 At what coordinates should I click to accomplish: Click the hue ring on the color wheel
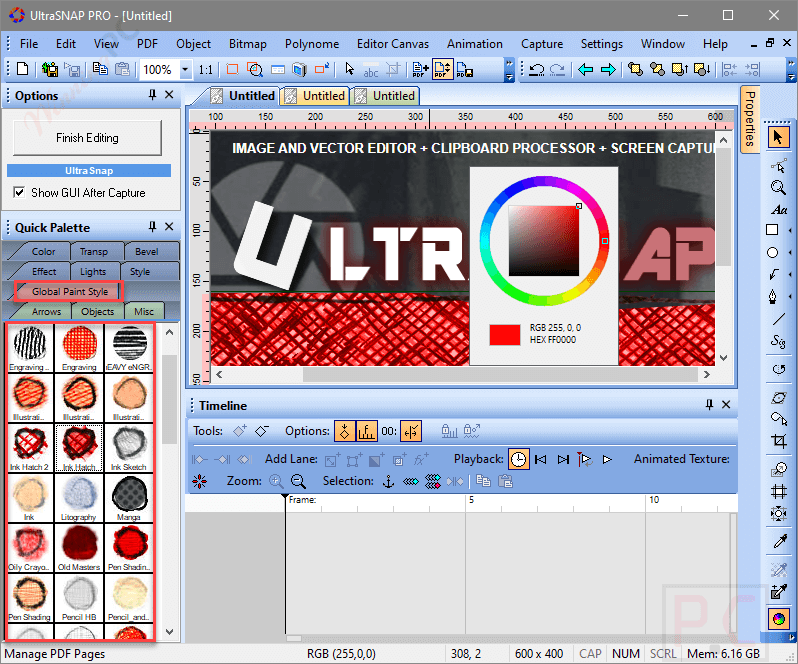[x=544, y=181]
